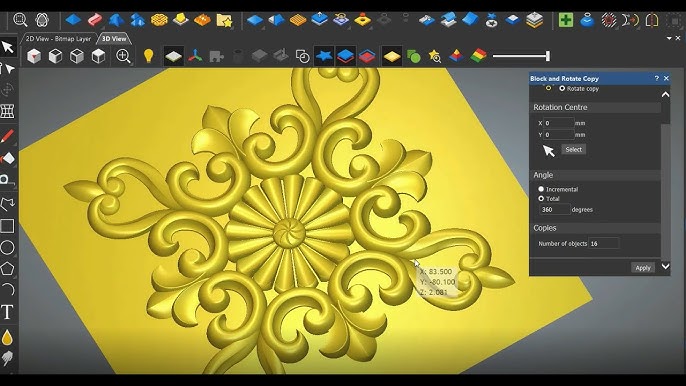Click the green shapes colour shading icon
The image size is (686, 386).
[x=413, y=56]
